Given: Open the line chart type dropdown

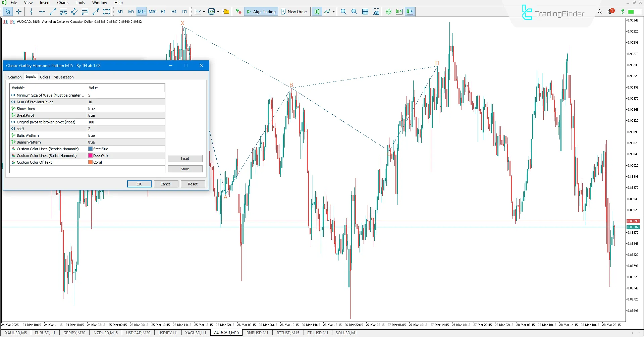Looking at the screenshot, I should click(x=204, y=11).
